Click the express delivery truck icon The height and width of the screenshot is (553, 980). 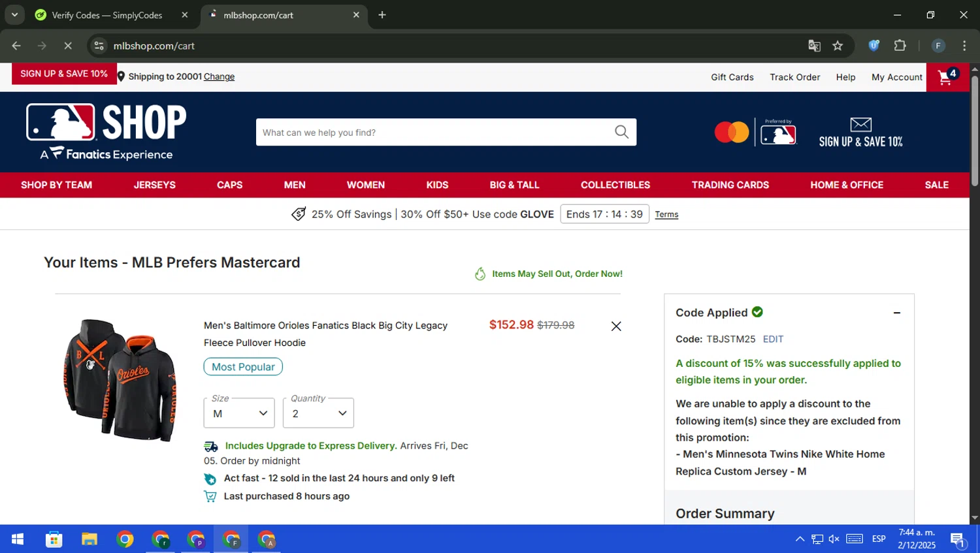[x=211, y=446]
